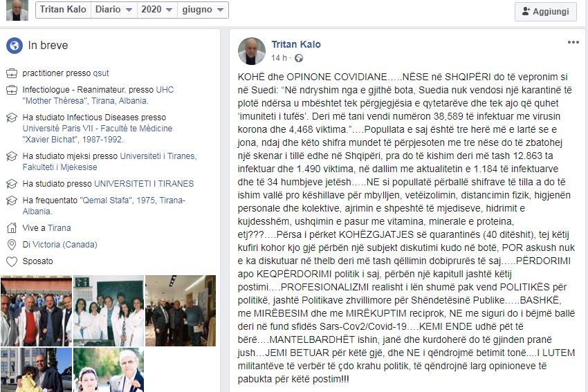Expand the 2020 year dropdown
Viewport: 588px width, 392px height.
[157, 10]
